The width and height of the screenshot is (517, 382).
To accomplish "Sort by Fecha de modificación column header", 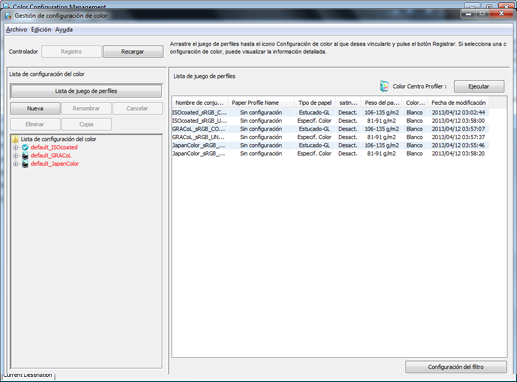I will [x=458, y=103].
